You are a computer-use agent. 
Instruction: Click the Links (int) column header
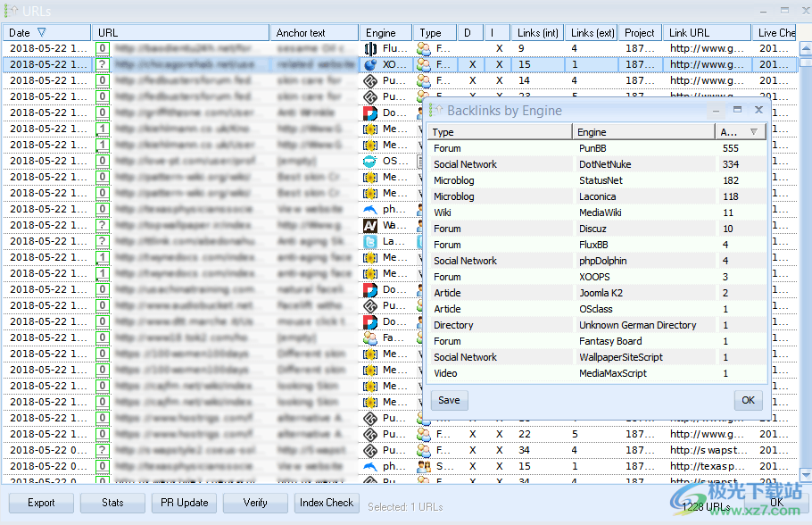[x=537, y=33]
